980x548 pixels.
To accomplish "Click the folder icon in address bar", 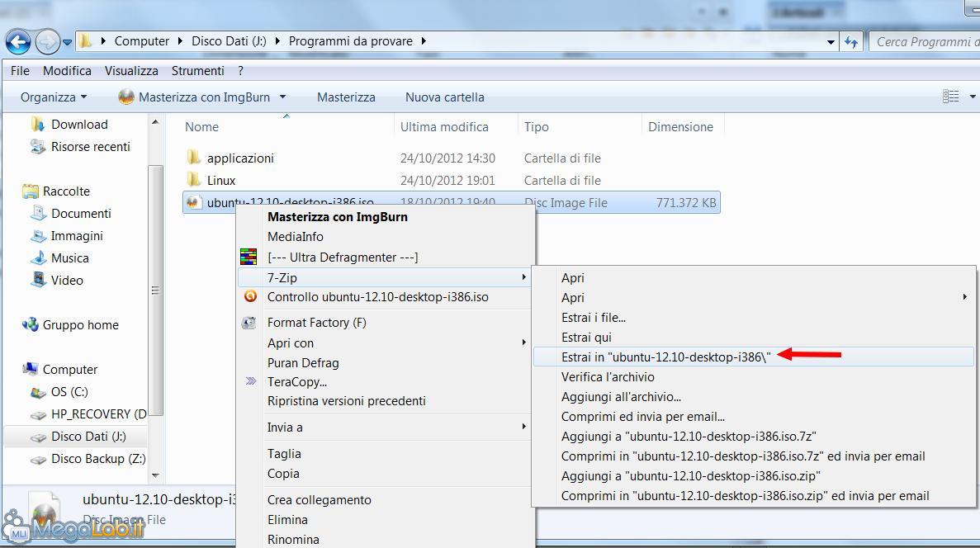I will [86, 41].
